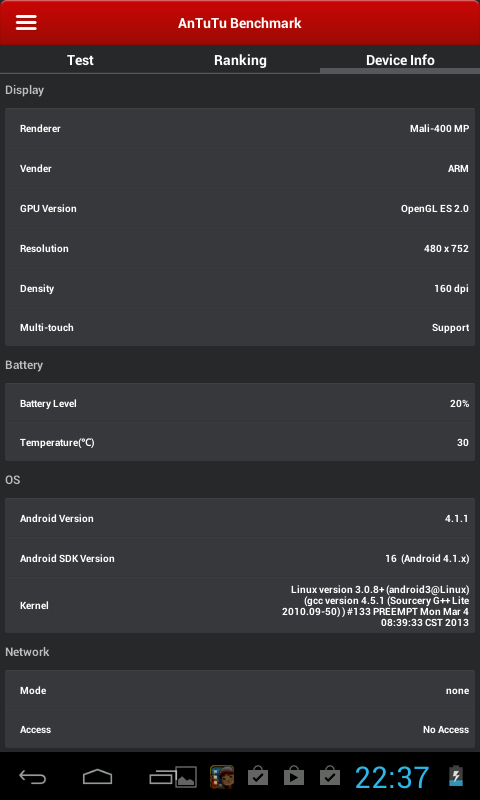The width and height of the screenshot is (480, 800).
Task: Tap the charging battery status icon
Action: 456,776
